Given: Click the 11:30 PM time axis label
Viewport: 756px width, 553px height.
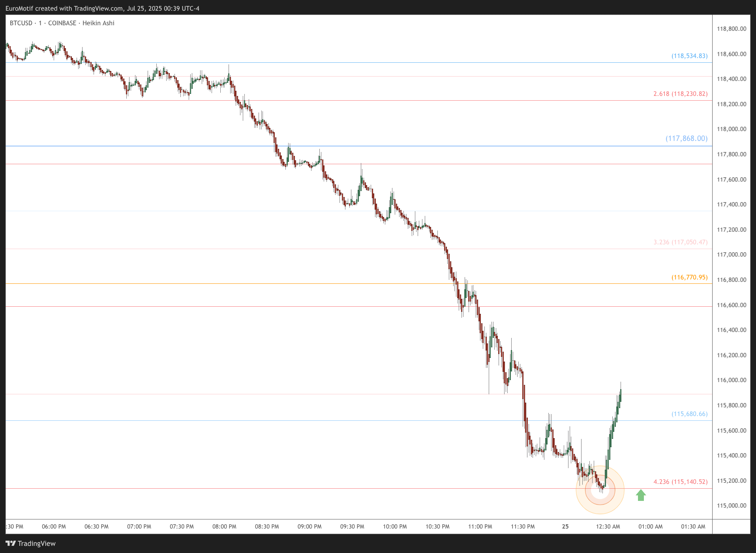Looking at the screenshot, I should [523, 527].
